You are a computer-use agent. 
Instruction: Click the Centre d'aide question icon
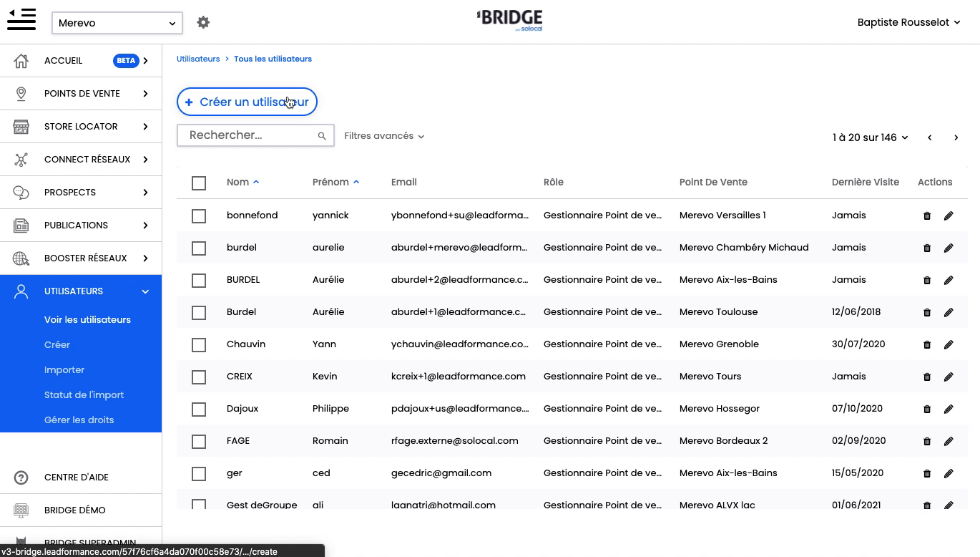(x=21, y=478)
